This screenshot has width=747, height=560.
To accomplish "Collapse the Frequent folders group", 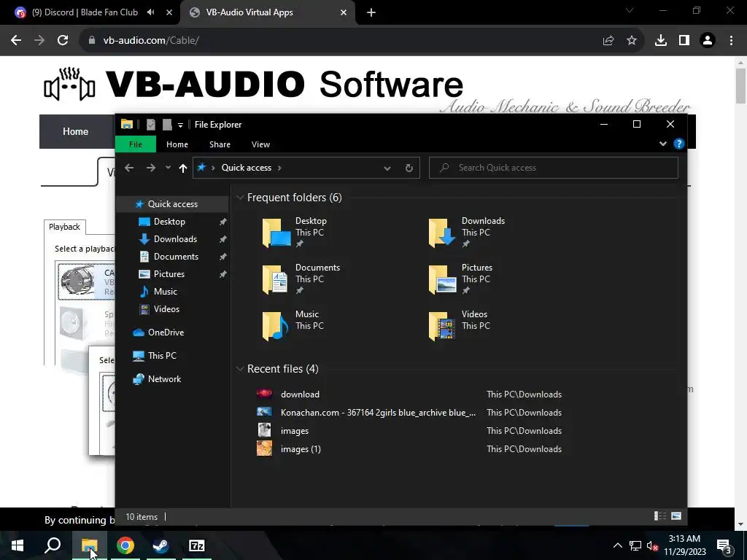I will (240, 198).
